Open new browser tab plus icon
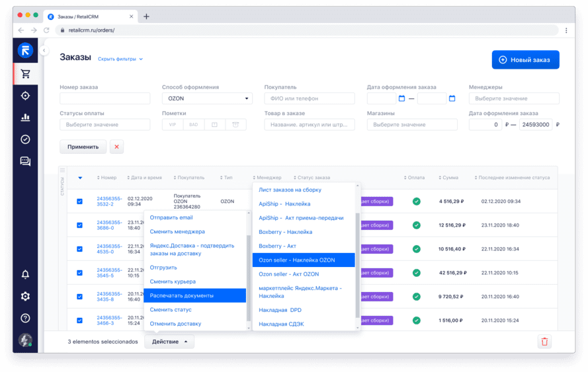The image size is (588, 372). [x=147, y=17]
